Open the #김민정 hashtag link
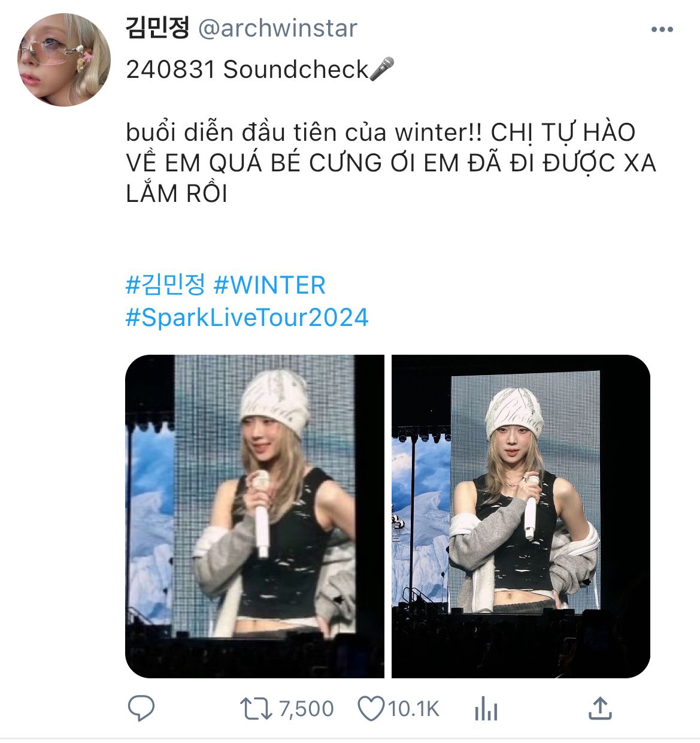700x743 pixels. [166, 285]
